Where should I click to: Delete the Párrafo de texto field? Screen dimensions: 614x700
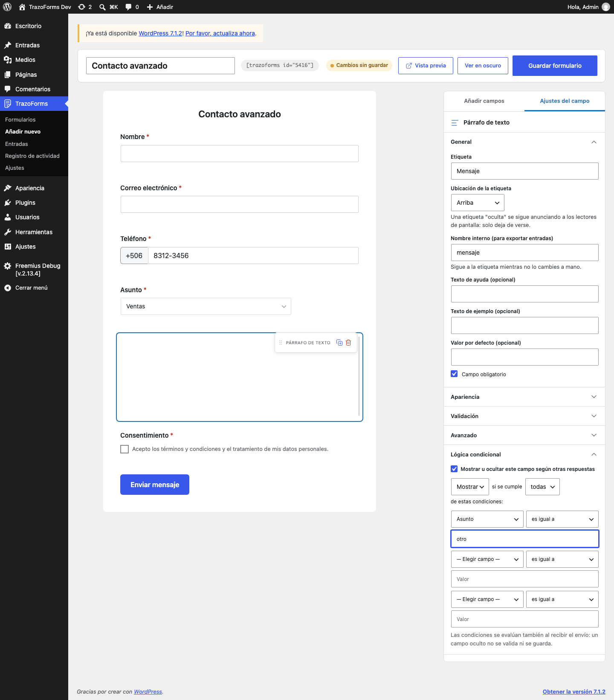(348, 343)
